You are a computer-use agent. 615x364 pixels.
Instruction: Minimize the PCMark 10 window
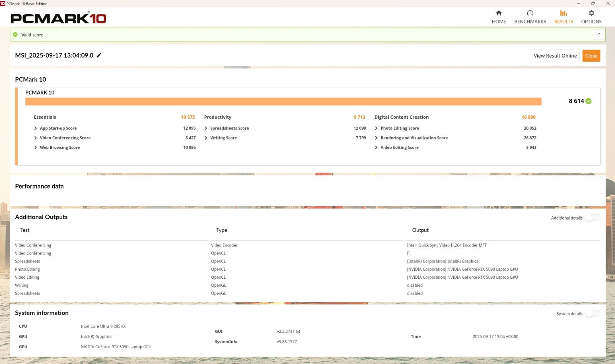pos(578,3)
